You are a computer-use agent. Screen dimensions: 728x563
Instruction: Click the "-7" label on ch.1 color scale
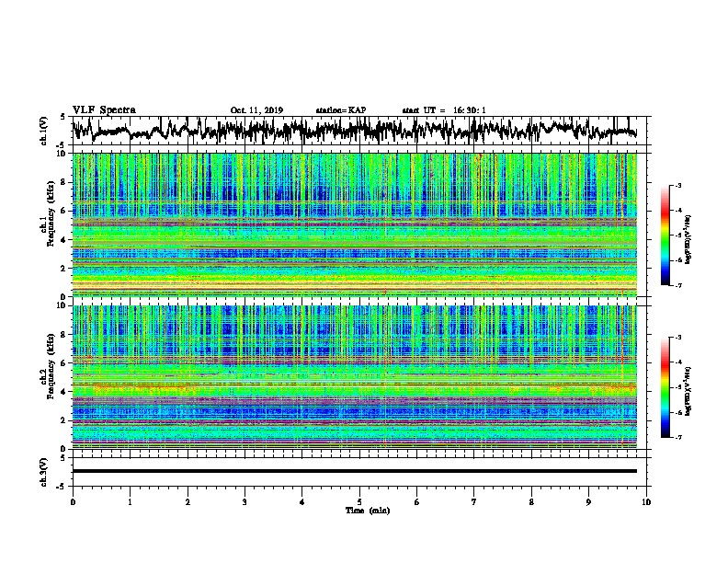[677, 285]
